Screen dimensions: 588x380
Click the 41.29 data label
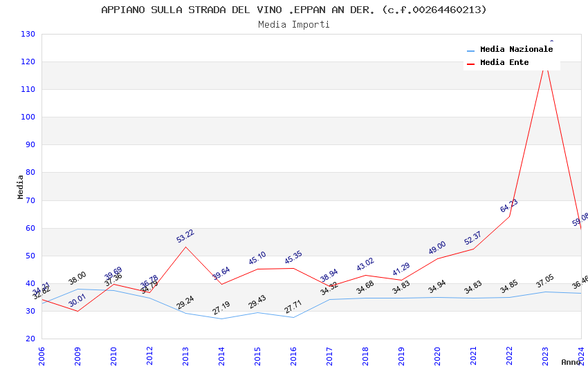coord(401,269)
